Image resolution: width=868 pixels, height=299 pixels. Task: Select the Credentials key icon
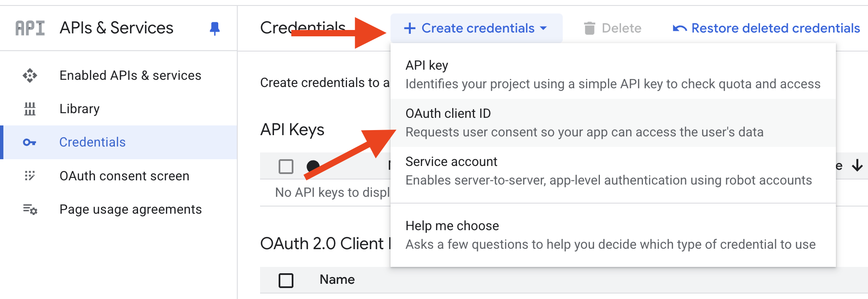click(x=30, y=142)
